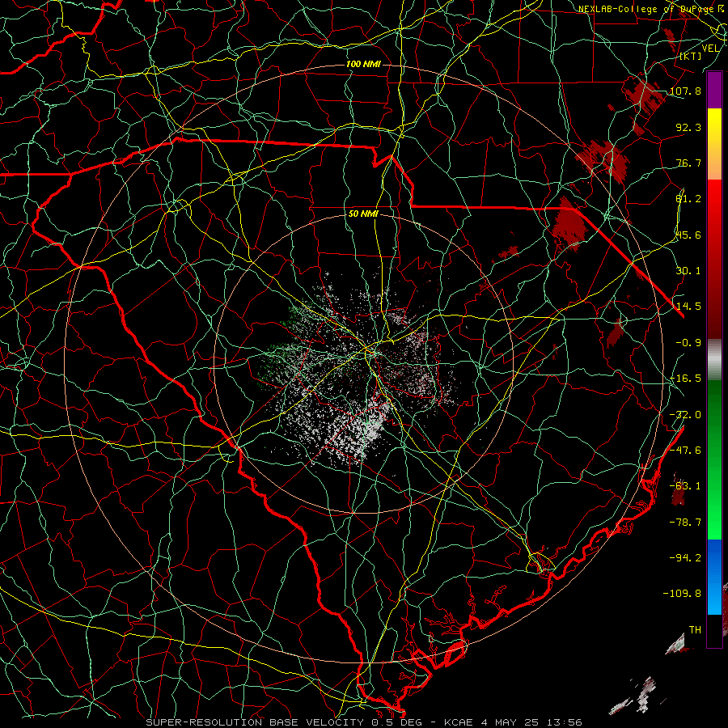
Task: Click the 30.1 legend value
Action: pyautogui.click(x=688, y=270)
